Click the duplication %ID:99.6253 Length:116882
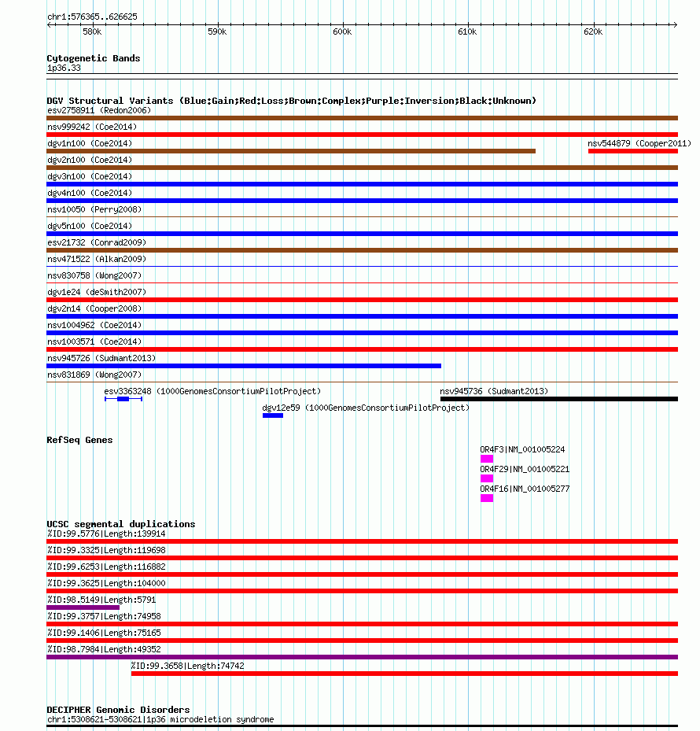Image resolution: width=700 pixels, height=731 pixels. point(362,574)
